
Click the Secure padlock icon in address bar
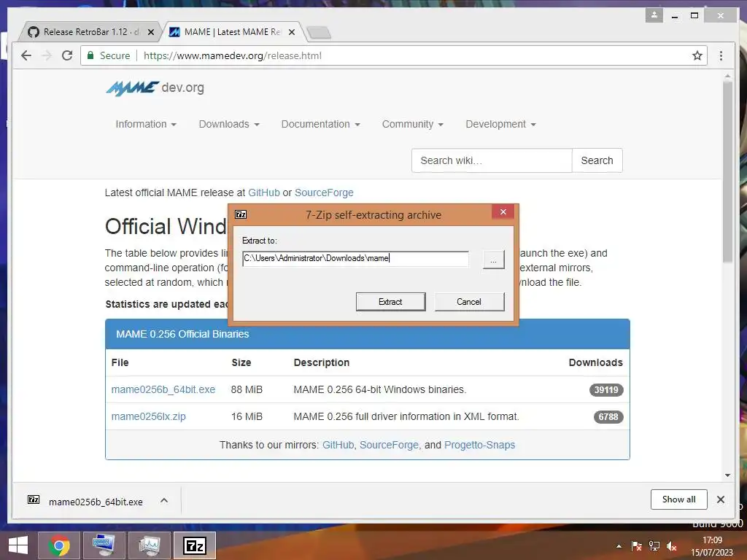(x=90, y=55)
